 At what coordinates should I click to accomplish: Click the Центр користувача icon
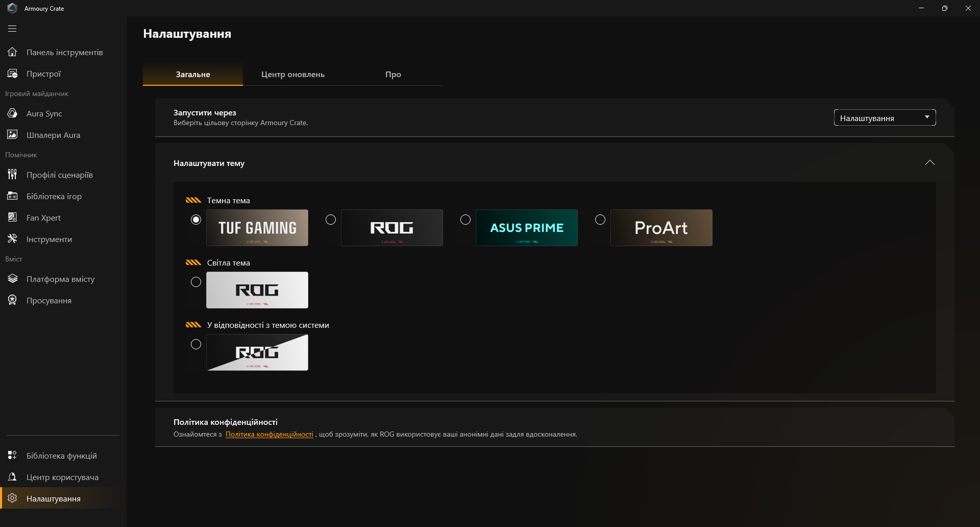click(x=12, y=477)
